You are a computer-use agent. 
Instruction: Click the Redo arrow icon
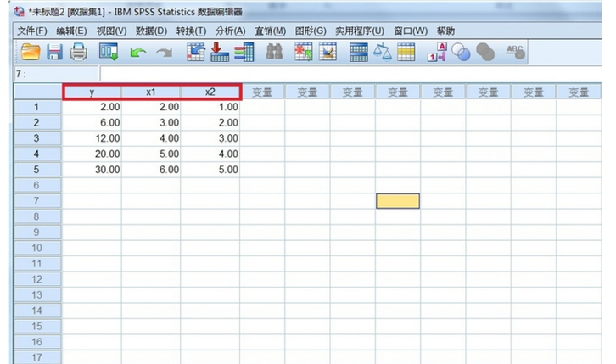[164, 53]
